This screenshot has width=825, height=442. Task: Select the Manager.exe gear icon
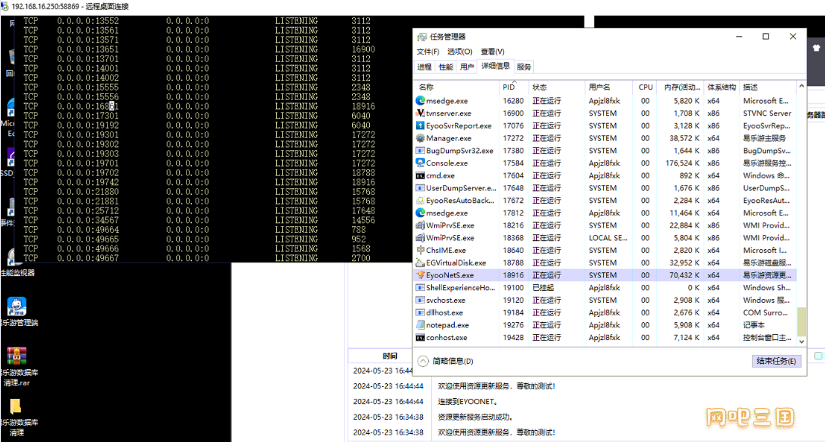pos(420,138)
